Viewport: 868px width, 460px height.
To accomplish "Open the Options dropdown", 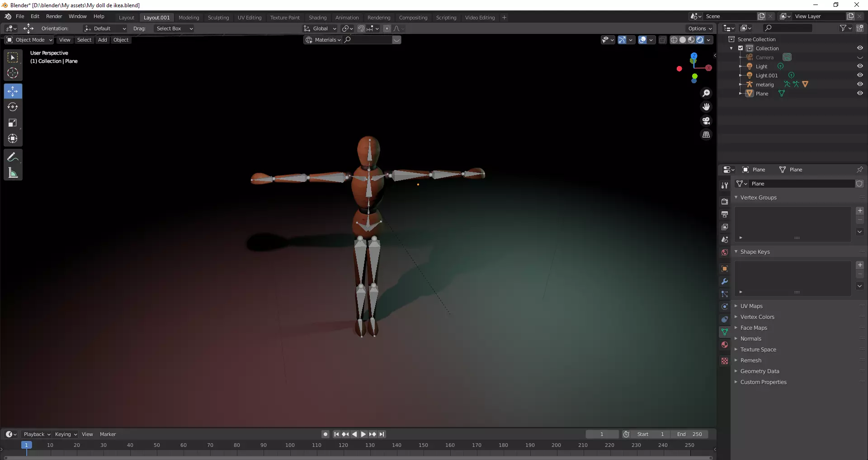I will coord(700,28).
